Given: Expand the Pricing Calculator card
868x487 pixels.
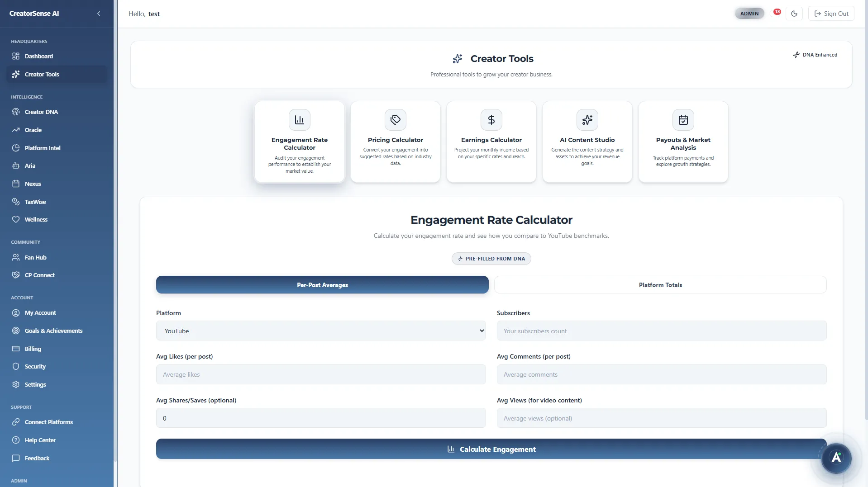Looking at the screenshot, I should pos(395,142).
